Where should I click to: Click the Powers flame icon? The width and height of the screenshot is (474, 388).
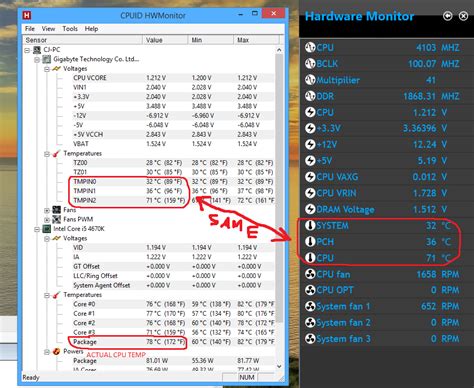pos(57,351)
